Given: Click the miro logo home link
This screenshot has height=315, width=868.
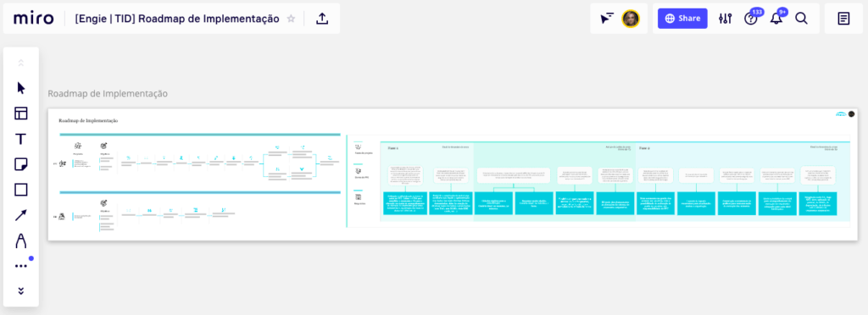Looking at the screenshot, I should point(34,19).
